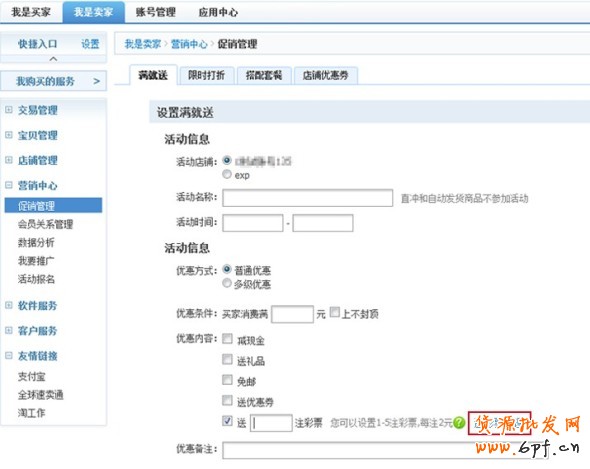Tick the 送优惠券 checkbox
Image resolution: width=590 pixels, height=469 pixels.
227,400
